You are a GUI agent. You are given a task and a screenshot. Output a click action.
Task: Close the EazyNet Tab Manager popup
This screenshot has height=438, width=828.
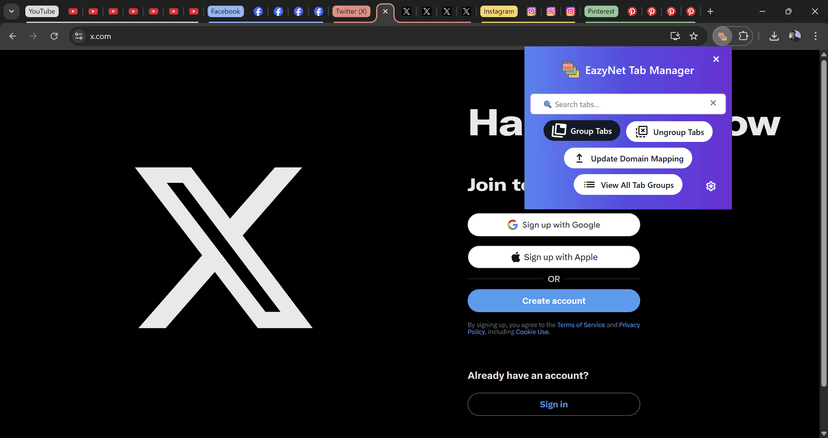716,59
